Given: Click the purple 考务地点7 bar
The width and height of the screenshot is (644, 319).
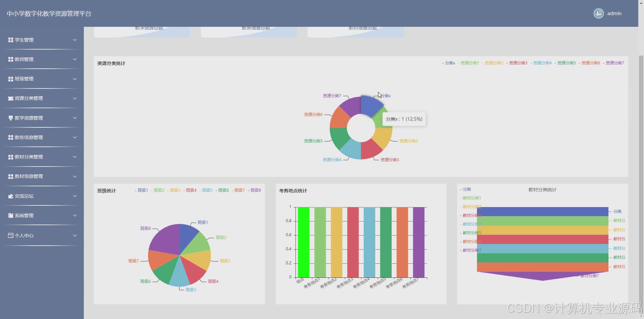Looking at the screenshot, I should [419, 242].
